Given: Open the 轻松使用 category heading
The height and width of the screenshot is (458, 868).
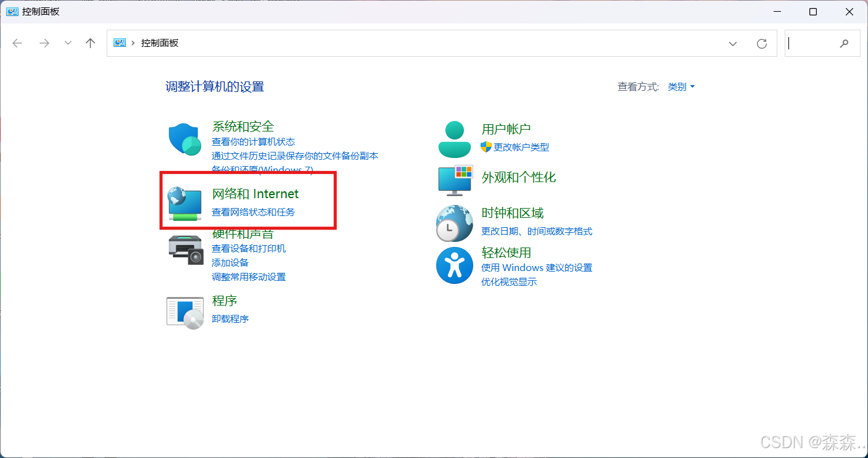Looking at the screenshot, I should point(506,252).
